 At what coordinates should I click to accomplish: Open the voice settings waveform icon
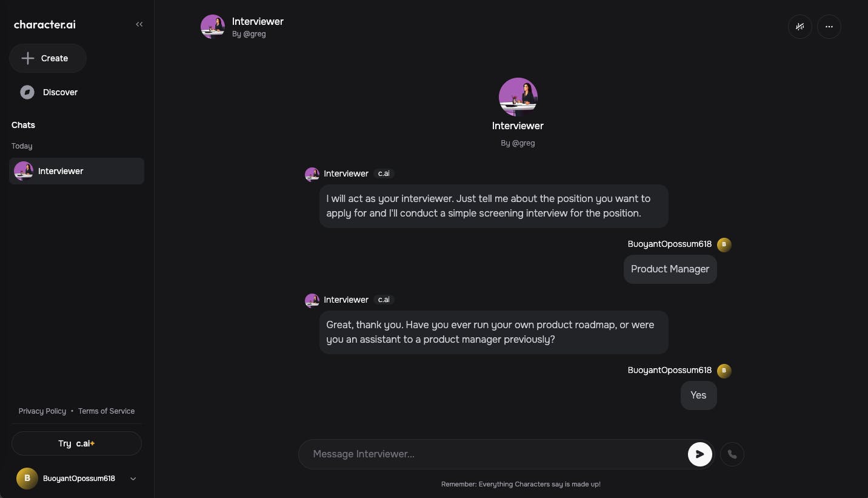click(800, 27)
